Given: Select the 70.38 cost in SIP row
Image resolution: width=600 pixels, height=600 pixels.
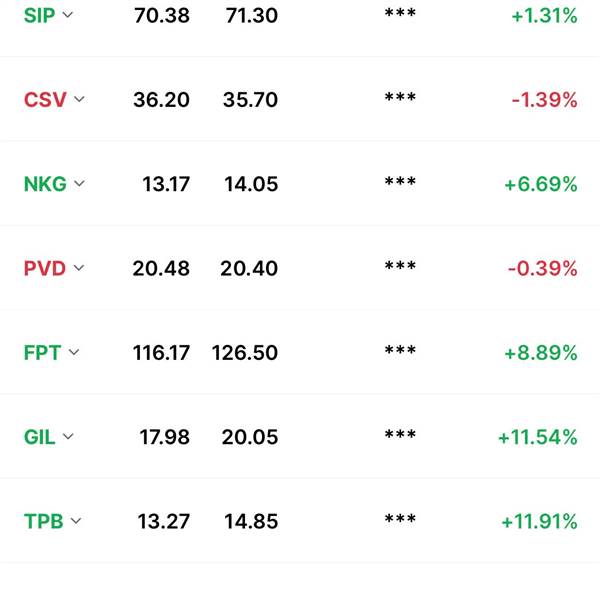Looking at the screenshot, I should coord(162,16).
